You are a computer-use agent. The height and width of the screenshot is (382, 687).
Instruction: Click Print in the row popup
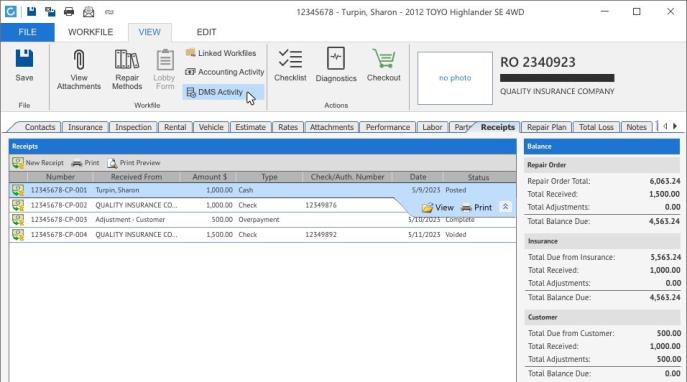pos(477,208)
